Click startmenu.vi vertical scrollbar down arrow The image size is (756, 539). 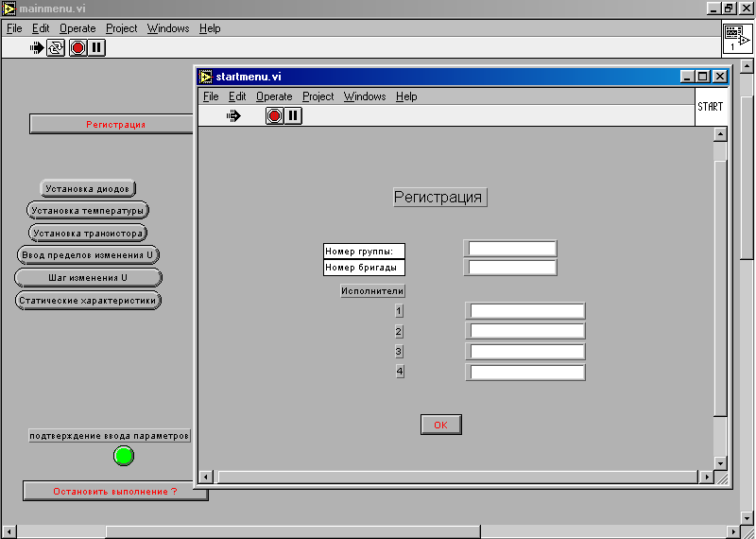pos(720,463)
